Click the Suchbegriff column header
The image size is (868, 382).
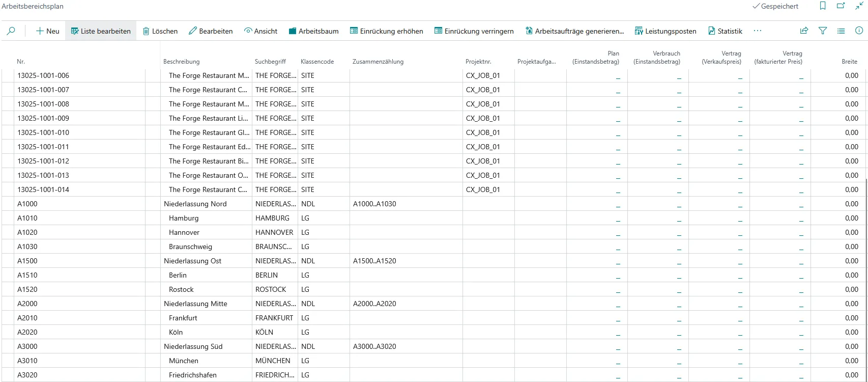click(270, 62)
